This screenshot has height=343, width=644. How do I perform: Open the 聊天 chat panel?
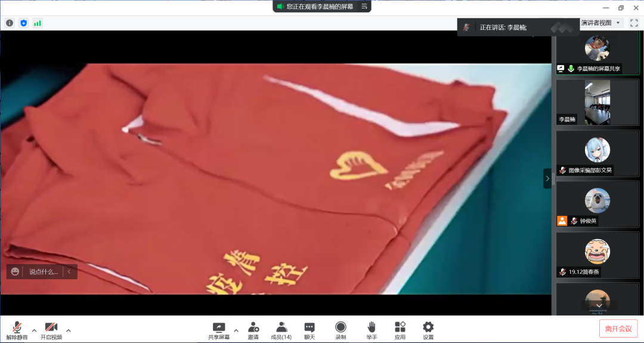pos(309,327)
